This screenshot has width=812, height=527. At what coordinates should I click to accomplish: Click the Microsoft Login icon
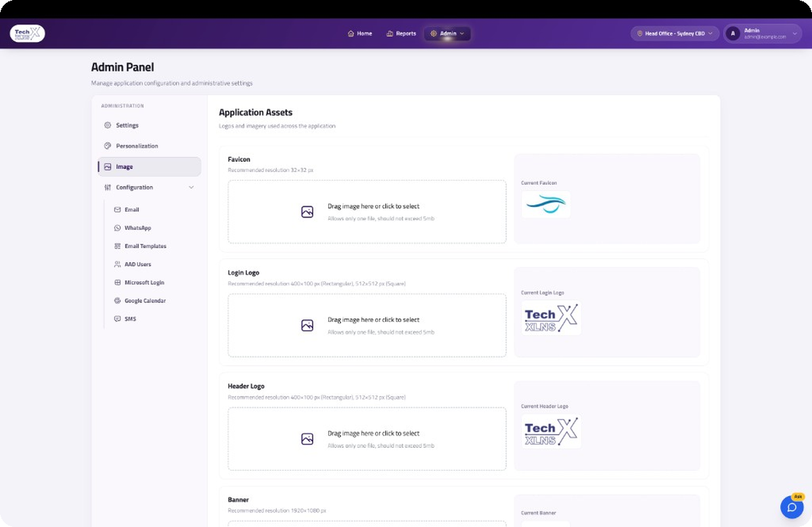tap(118, 282)
